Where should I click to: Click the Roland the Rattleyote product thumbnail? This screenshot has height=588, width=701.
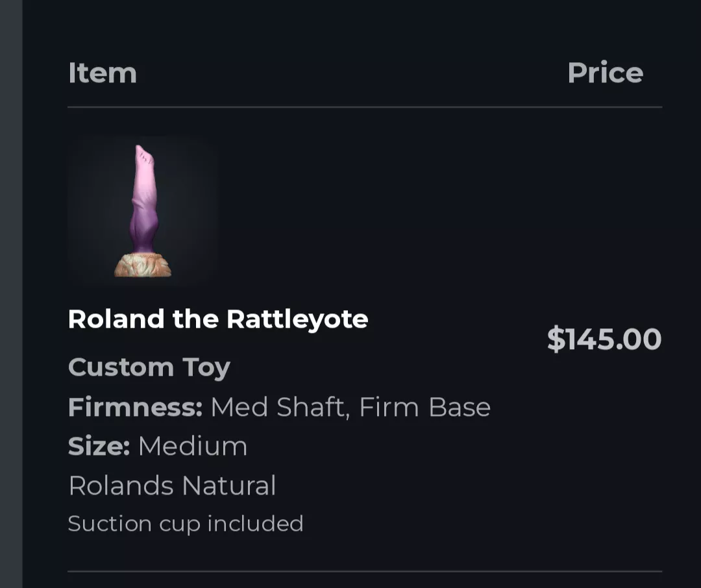pyautogui.click(x=143, y=211)
